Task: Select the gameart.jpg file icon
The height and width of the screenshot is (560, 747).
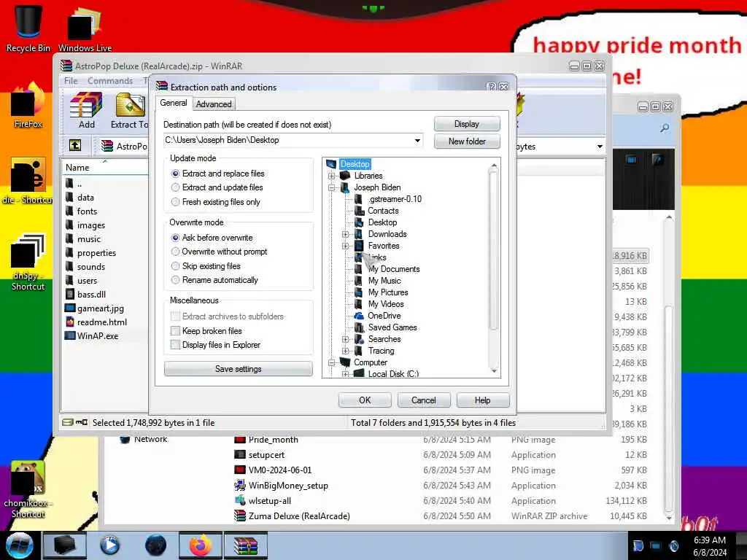Action: coord(69,308)
